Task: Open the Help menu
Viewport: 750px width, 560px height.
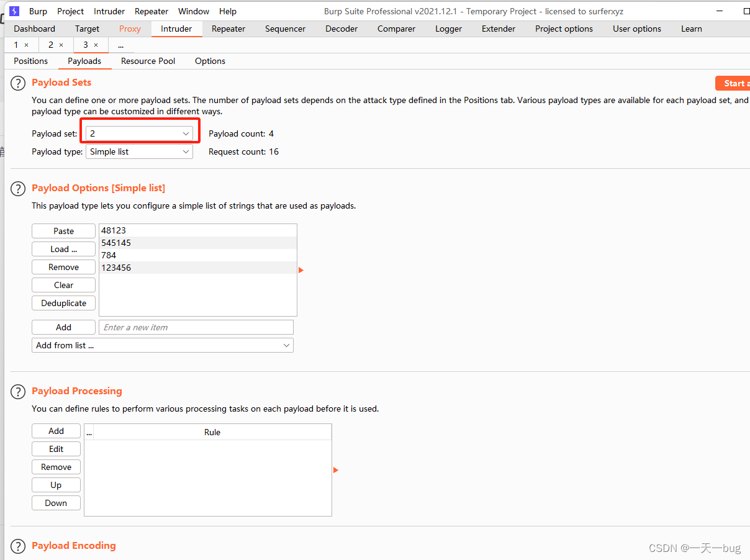Action: [x=228, y=11]
